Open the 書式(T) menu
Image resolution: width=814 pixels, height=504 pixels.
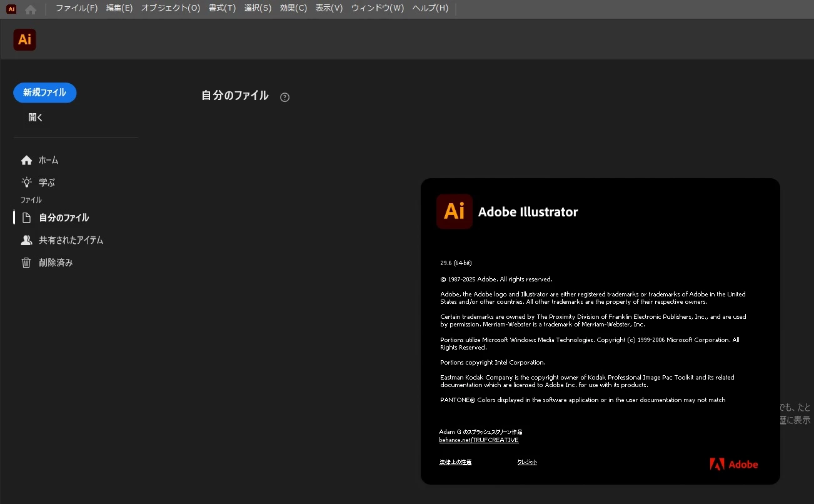click(x=223, y=8)
